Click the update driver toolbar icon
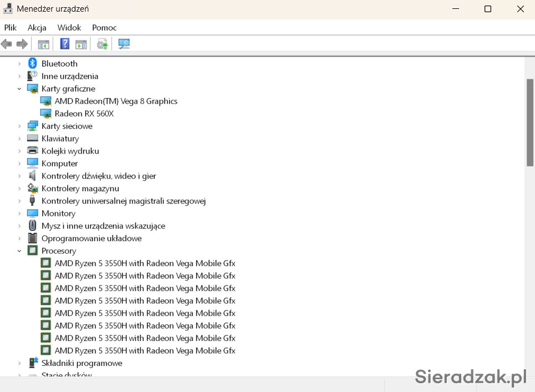Image resolution: width=535 pixels, height=392 pixels. point(102,44)
